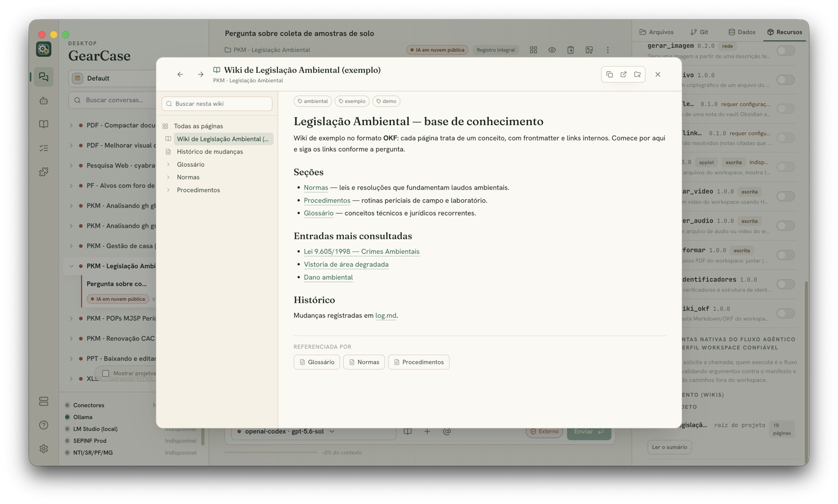The height and width of the screenshot is (504, 838).
Task: Expand the Normas wiki tree node
Action: [x=168, y=177]
